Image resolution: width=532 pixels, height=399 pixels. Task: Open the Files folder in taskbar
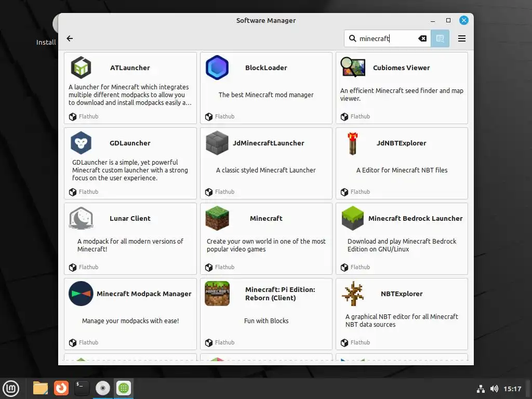[41, 388]
